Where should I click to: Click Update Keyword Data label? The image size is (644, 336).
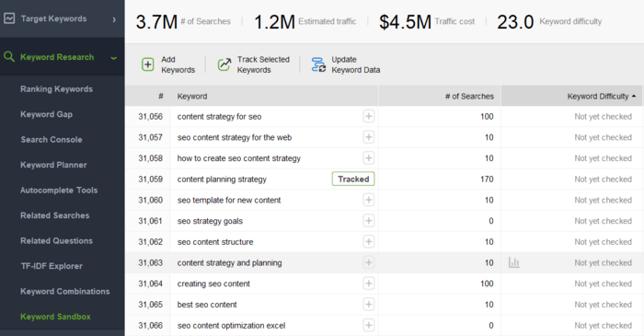tap(356, 64)
